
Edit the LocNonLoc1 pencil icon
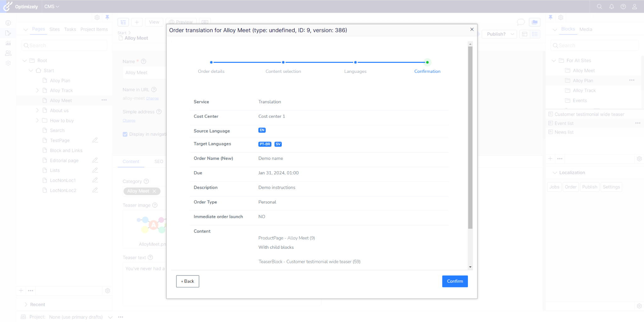tap(95, 180)
